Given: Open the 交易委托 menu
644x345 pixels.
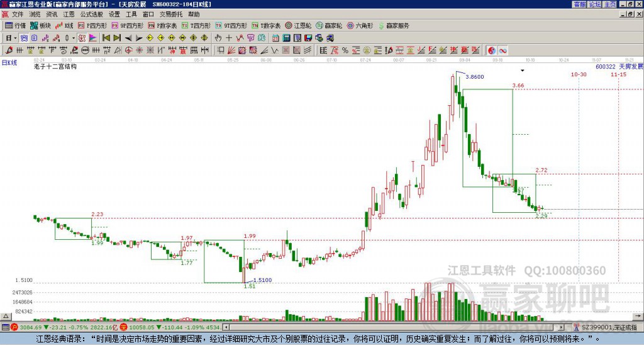Looking at the screenshot, I should pyautogui.click(x=171, y=14).
